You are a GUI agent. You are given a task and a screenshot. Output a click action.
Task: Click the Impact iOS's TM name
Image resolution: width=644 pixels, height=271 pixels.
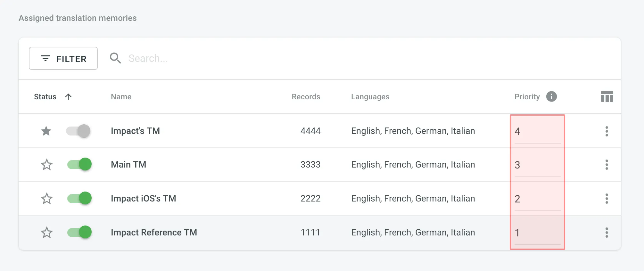(143, 199)
